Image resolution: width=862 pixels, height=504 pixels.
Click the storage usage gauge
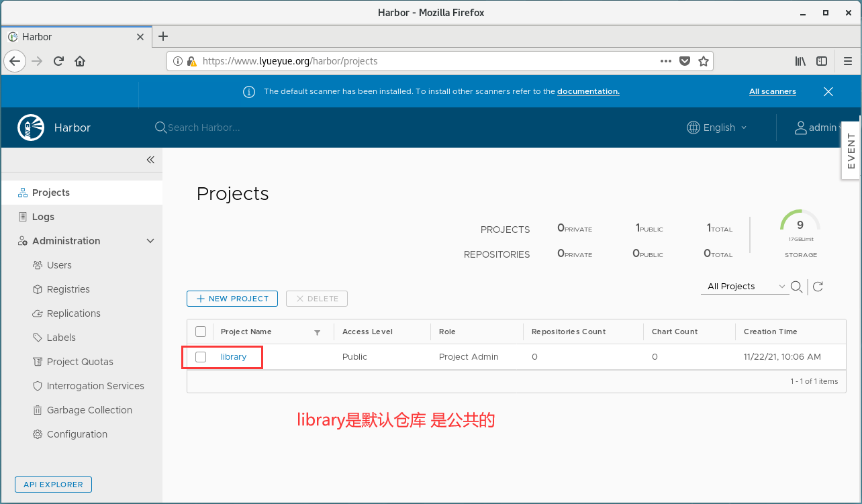point(800,225)
